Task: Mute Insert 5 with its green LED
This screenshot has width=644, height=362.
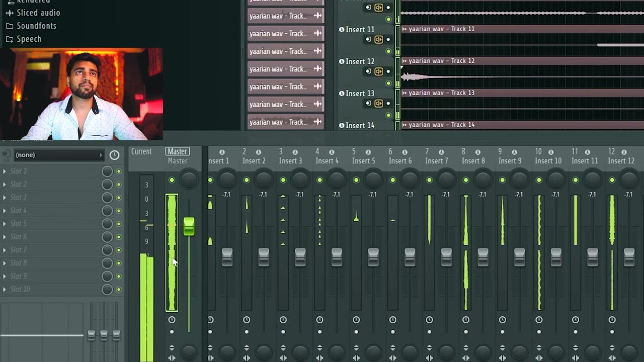Action: (356, 180)
